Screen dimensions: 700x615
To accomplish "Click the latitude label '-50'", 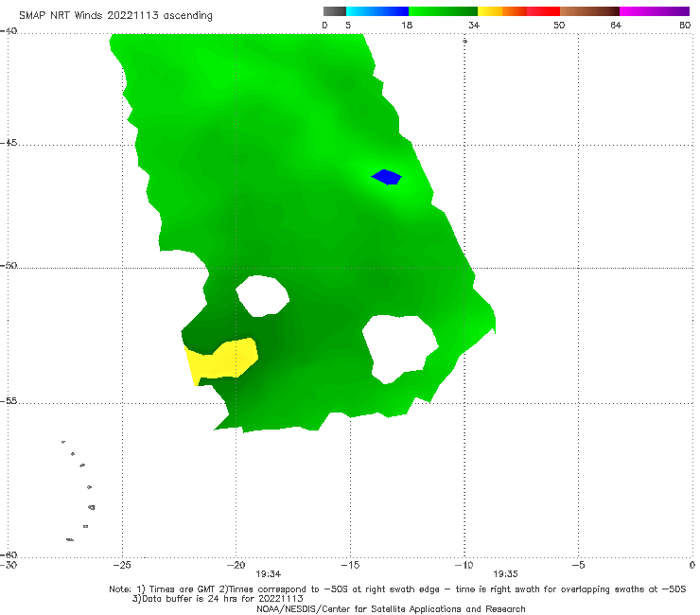I will pyautogui.click(x=9, y=265).
